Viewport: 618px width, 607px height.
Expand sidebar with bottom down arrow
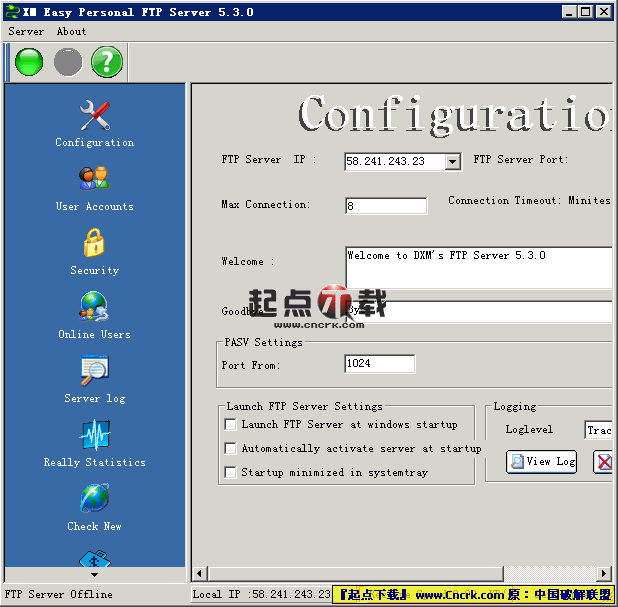(x=95, y=575)
